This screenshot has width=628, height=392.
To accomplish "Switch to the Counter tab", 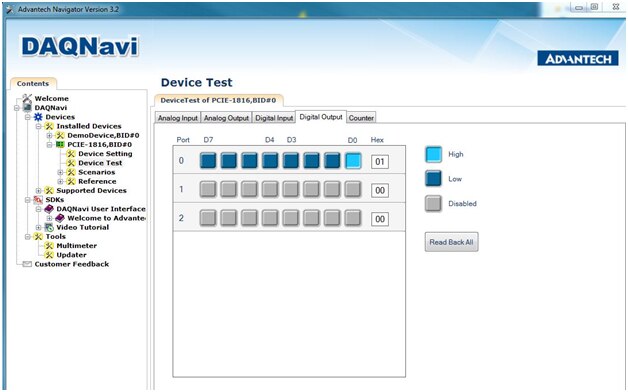I will 361,118.
